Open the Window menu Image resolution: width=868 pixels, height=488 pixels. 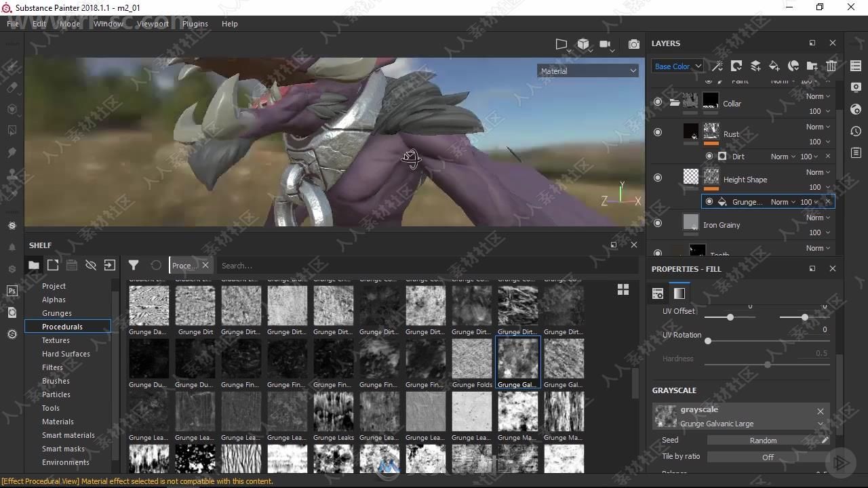[x=108, y=24]
